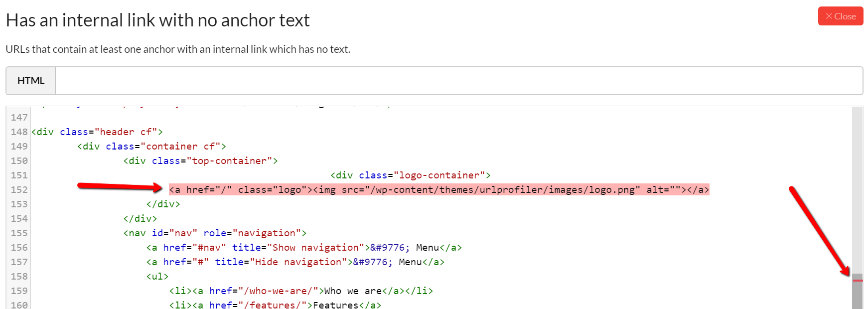
Task: Click the div class="logo-container" line
Action: (x=410, y=175)
